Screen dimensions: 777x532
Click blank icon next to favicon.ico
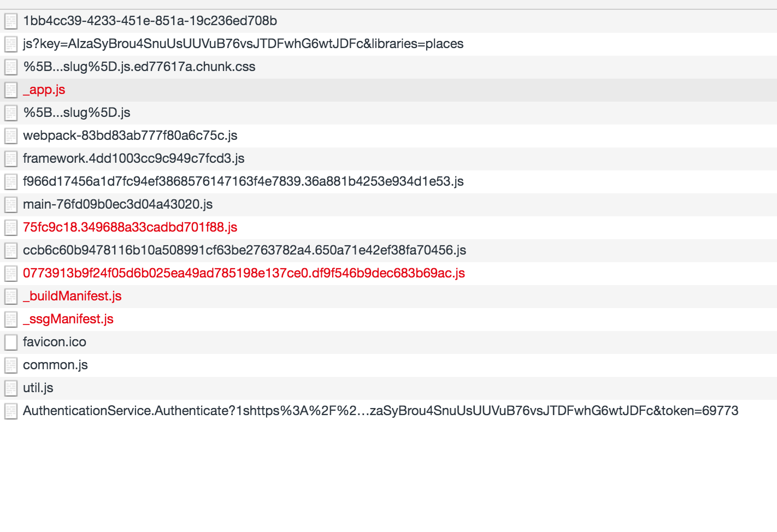coord(11,342)
